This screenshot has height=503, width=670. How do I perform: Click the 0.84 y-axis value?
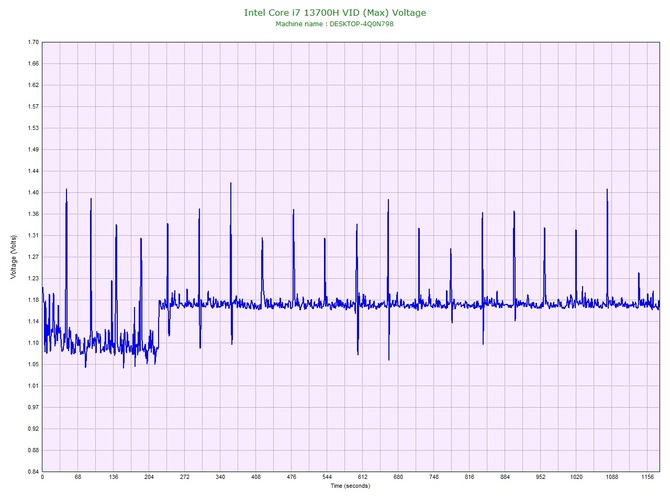pyautogui.click(x=33, y=472)
